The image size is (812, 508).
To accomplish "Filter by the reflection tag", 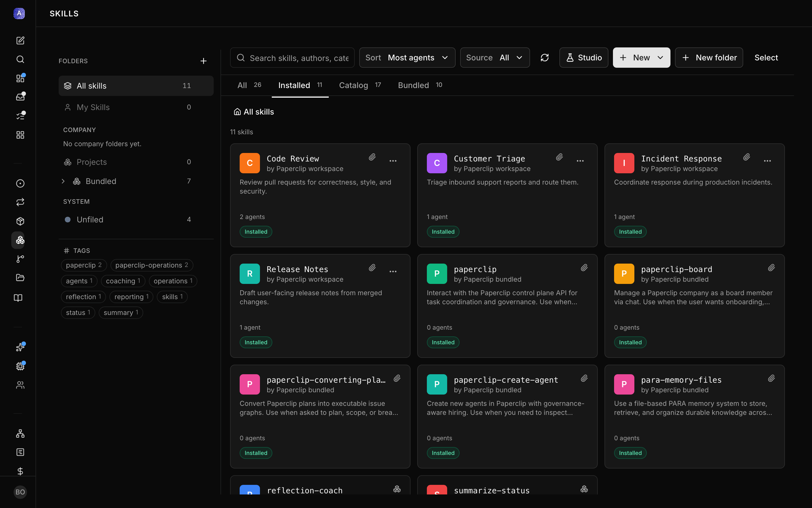I will pos(83,297).
